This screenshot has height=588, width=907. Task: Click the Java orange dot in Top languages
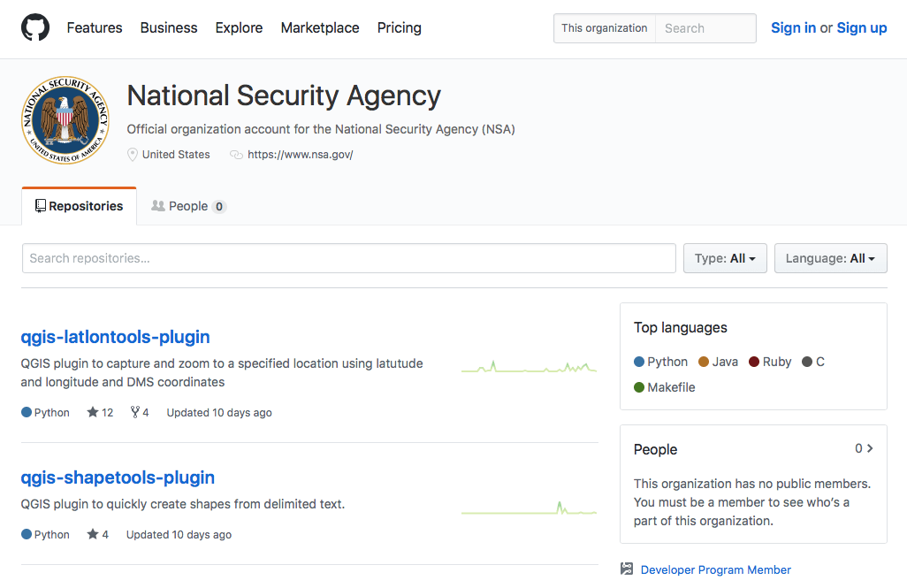coord(704,362)
